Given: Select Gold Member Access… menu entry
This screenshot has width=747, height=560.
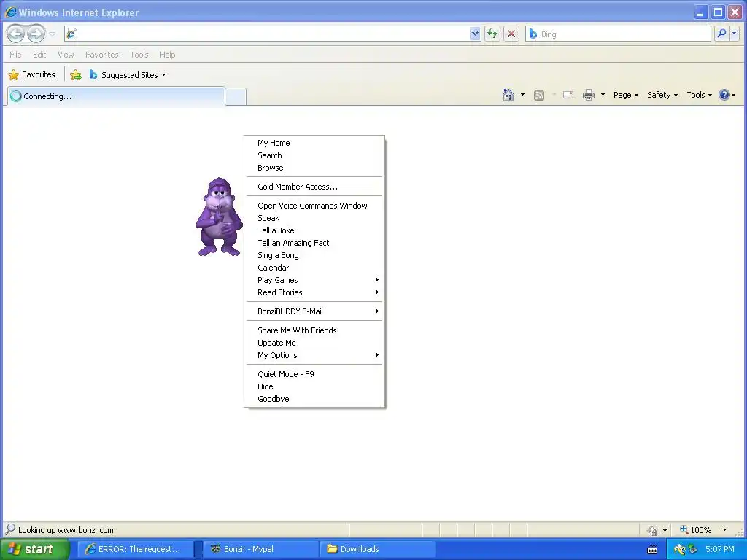Looking at the screenshot, I should [314, 187].
